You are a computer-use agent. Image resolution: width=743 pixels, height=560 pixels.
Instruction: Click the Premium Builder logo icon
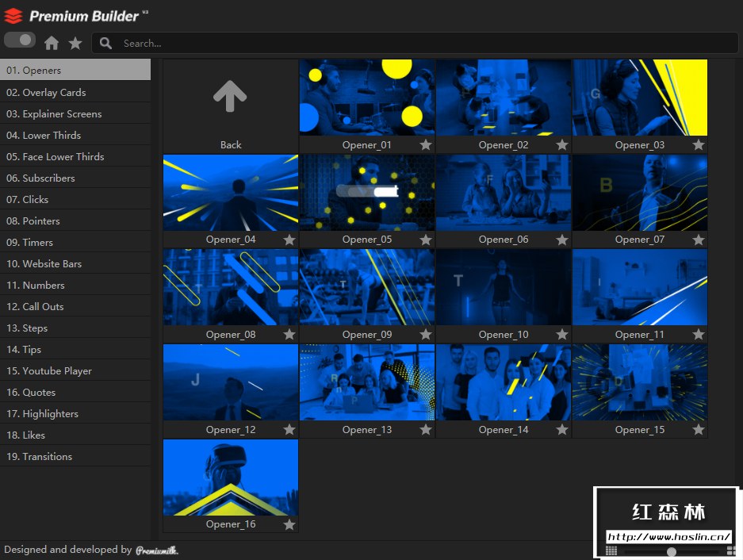click(x=13, y=15)
